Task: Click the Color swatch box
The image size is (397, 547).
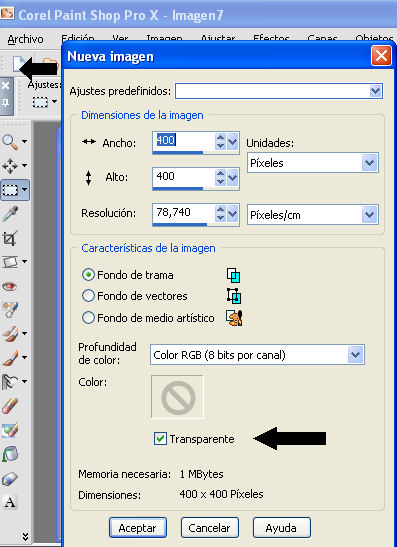Action: tap(177, 397)
